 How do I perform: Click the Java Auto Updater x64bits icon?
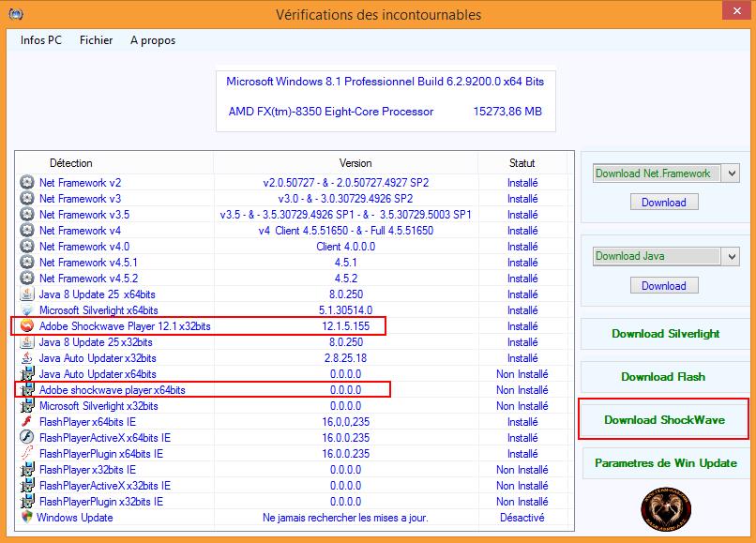(27, 374)
